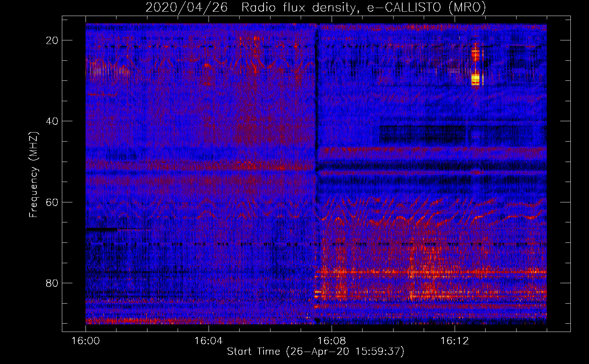
Task: Click the "Start Time (26-Apr-20 15:59:37)" x-axis label
Action: click(x=316, y=352)
